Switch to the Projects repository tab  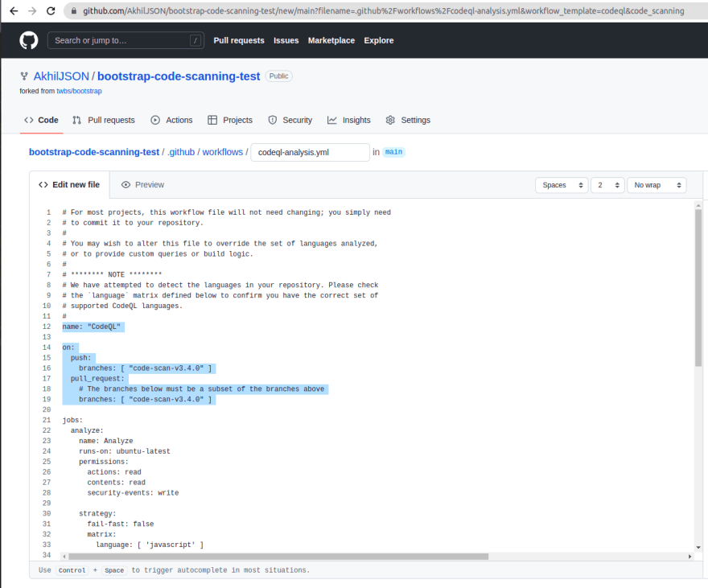pos(230,120)
